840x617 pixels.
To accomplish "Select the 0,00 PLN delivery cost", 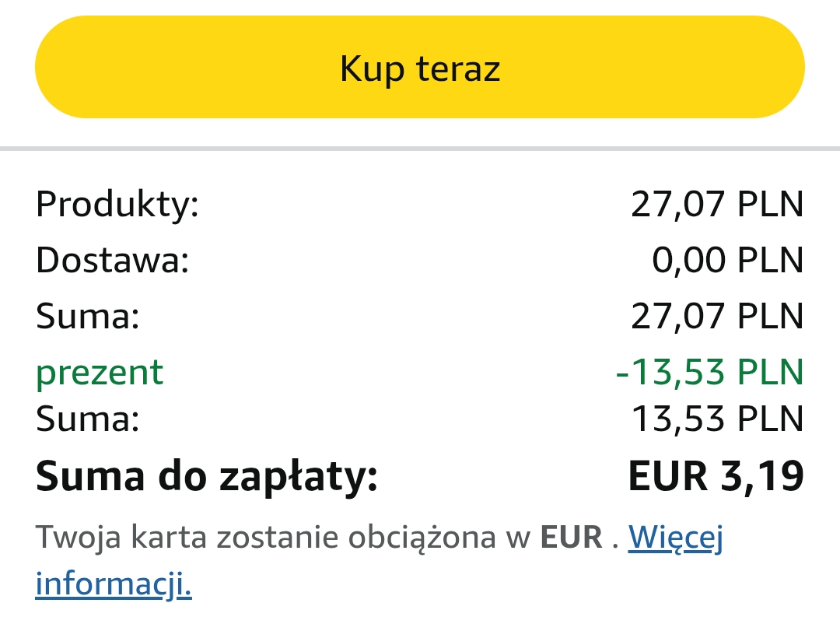I will [727, 260].
